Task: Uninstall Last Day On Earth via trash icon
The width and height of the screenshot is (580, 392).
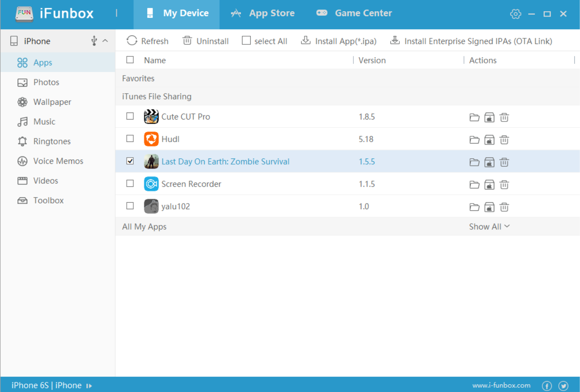Action: [x=504, y=162]
